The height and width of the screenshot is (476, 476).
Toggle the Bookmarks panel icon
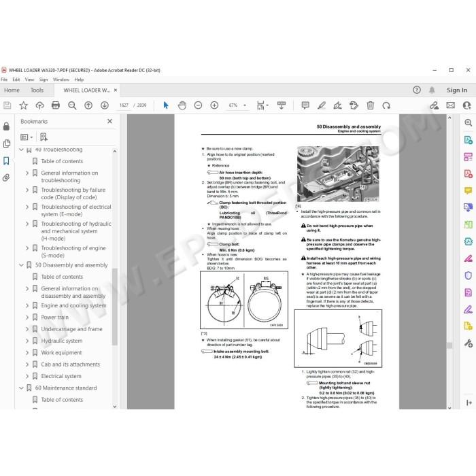(x=6, y=160)
